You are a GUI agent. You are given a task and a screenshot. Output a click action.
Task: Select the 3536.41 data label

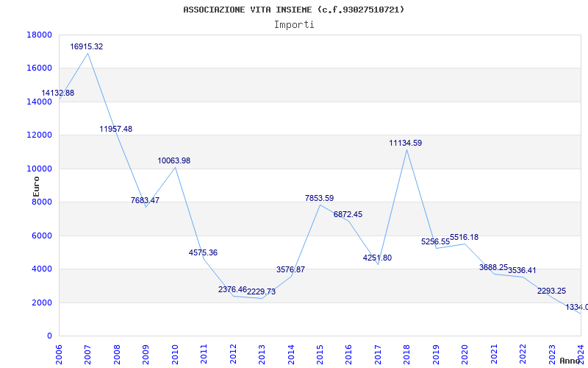click(x=522, y=270)
